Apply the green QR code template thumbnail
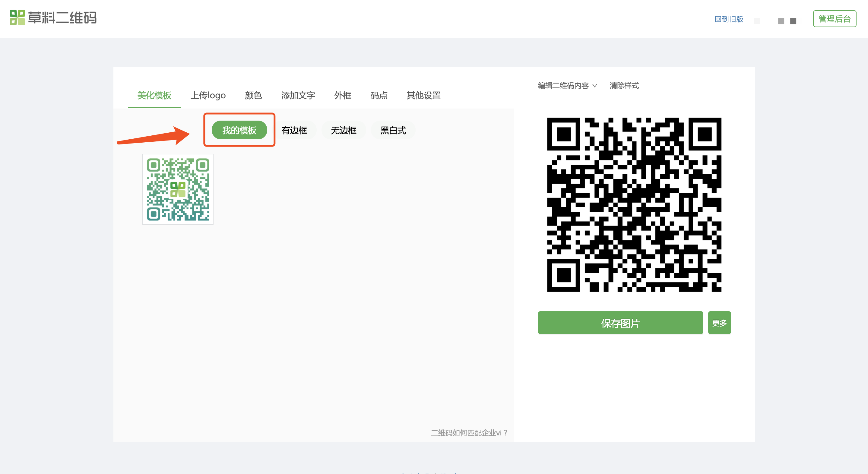 (178, 189)
